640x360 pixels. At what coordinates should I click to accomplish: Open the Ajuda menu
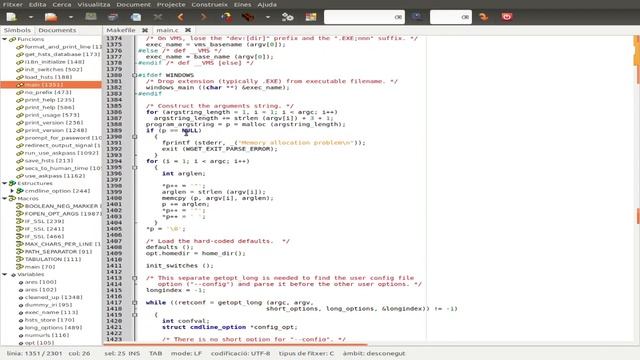click(x=267, y=4)
